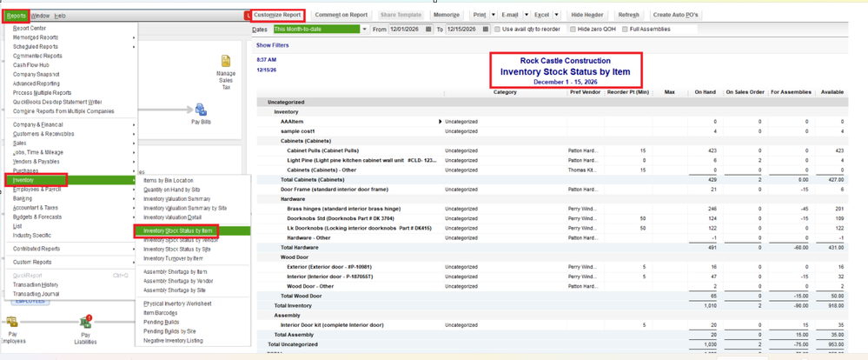Open the Dates range dropdown
Image resolution: width=868 pixels, height=360 pixels.
(x=363, y=30)
